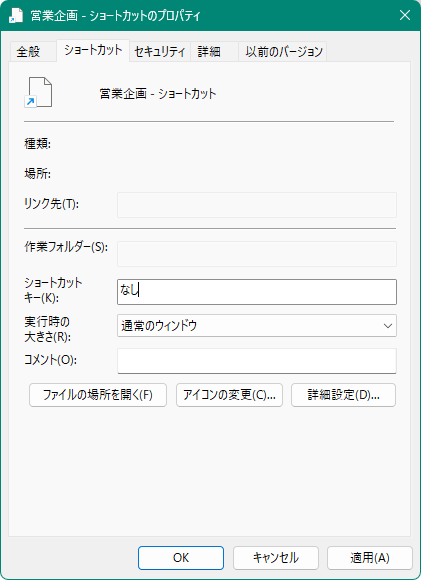421x580 pixels.
Task: Open 詳細設定 options
Action: pos(343,395)
